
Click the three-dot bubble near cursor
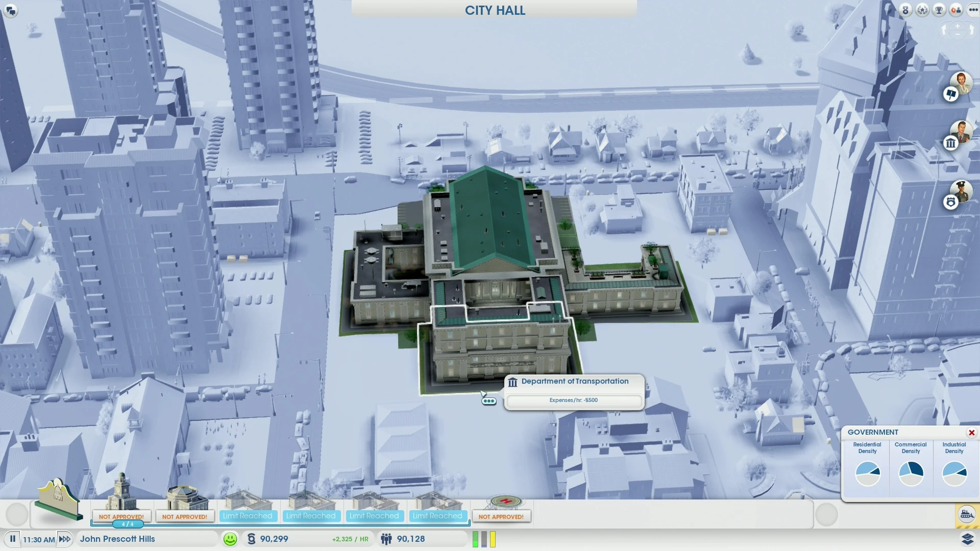click(488, 402)
